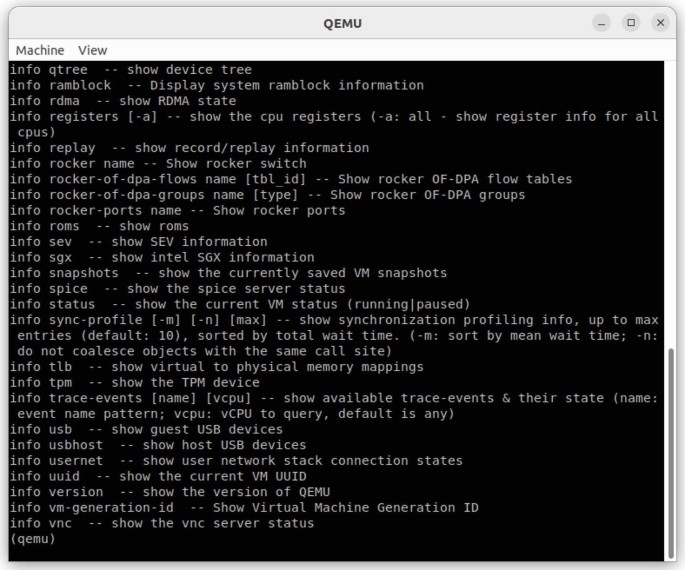Click the 'cpus)' continuation line

click(36, 132)
